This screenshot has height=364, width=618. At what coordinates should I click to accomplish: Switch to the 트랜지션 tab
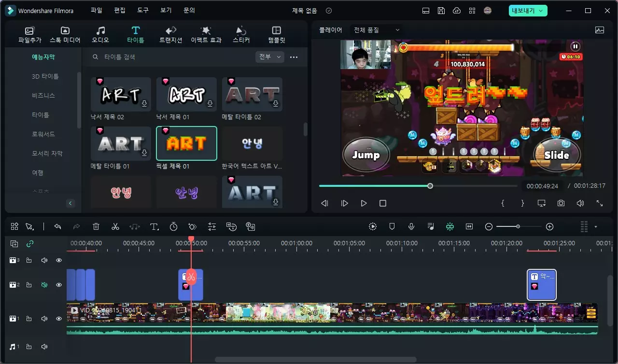tap(171, 35)
